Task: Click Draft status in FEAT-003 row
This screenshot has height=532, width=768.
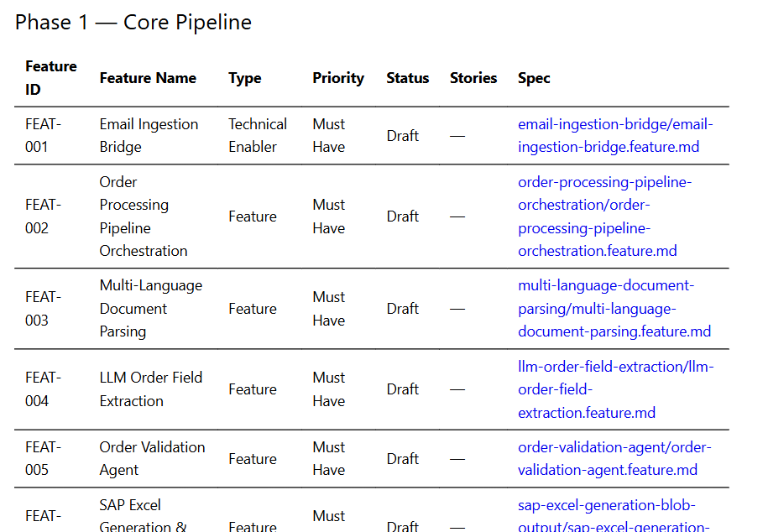Action: 403,309
